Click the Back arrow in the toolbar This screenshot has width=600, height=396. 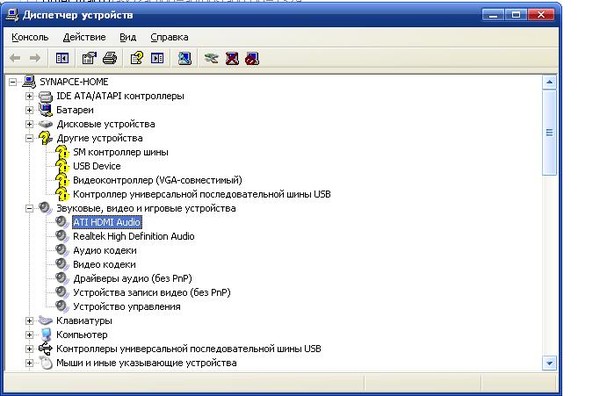pos(15,58)
